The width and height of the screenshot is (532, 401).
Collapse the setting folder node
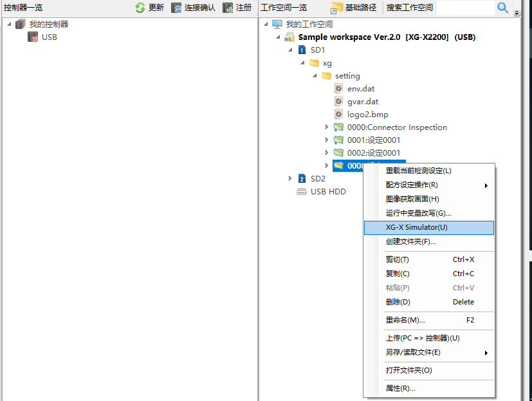(x=315, y=76)
